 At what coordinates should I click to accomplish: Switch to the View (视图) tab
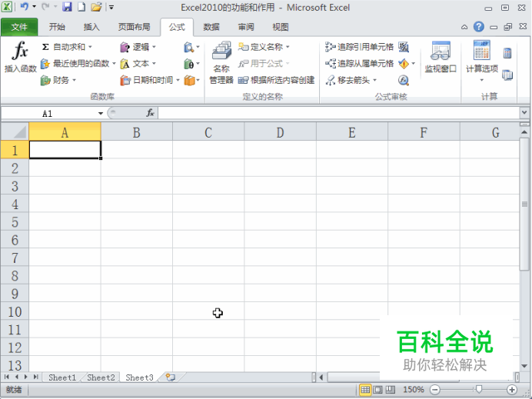coord(281,27)
